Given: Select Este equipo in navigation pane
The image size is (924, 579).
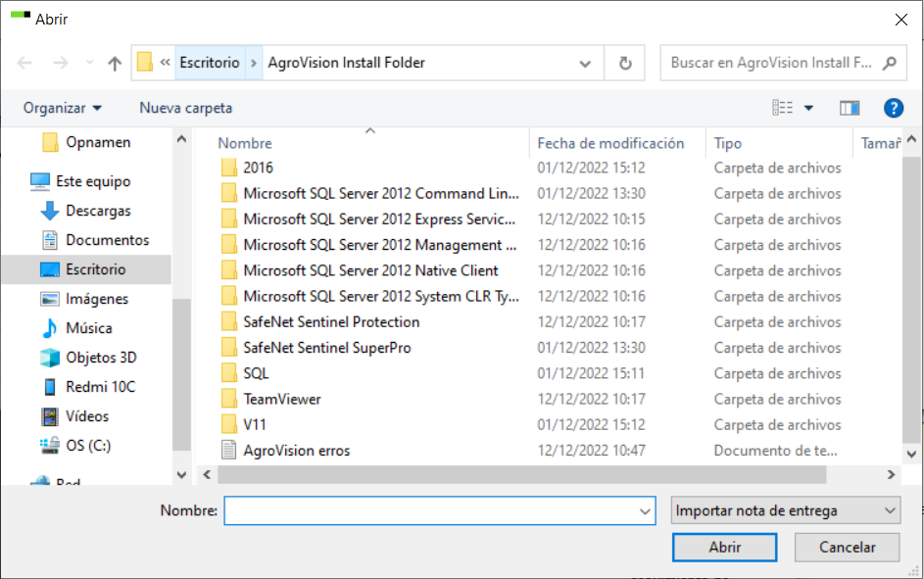Looking at the screenshot, I should tap(80, 181).
